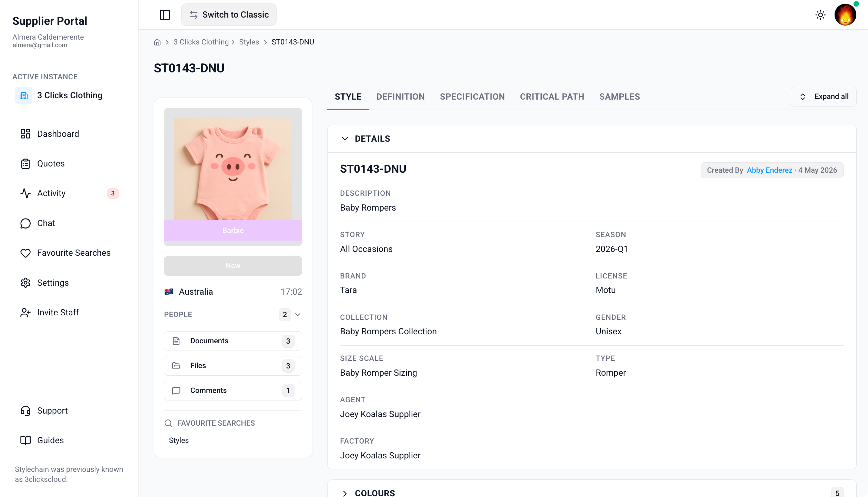
Task: Click the Unisex gender value
Action: (x=609, y=331)
